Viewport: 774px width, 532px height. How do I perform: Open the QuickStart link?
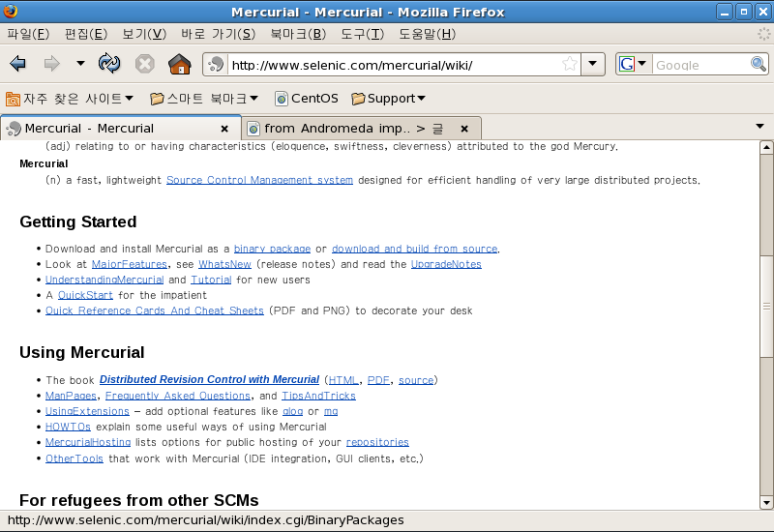coord(85,295)
